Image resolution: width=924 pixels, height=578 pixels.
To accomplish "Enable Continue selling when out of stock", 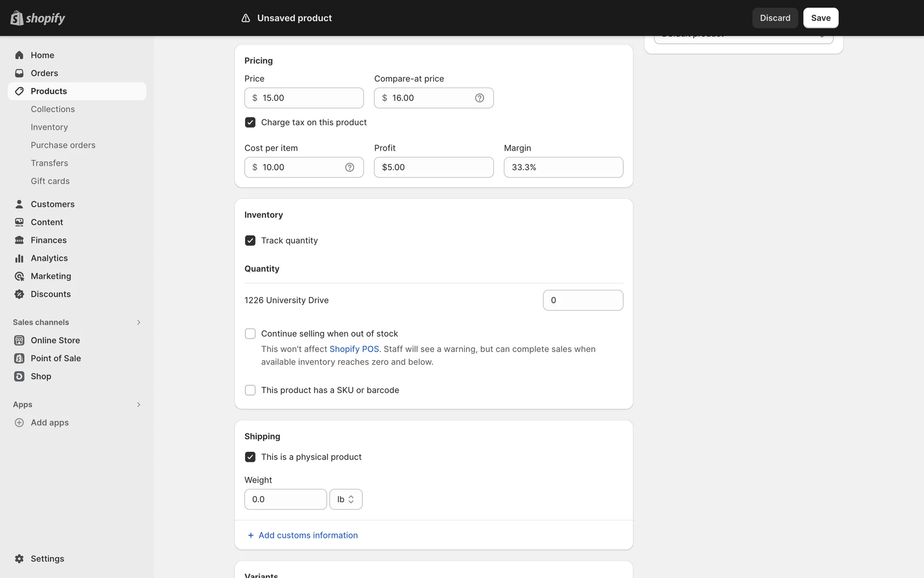I will (x=250, y=334).
